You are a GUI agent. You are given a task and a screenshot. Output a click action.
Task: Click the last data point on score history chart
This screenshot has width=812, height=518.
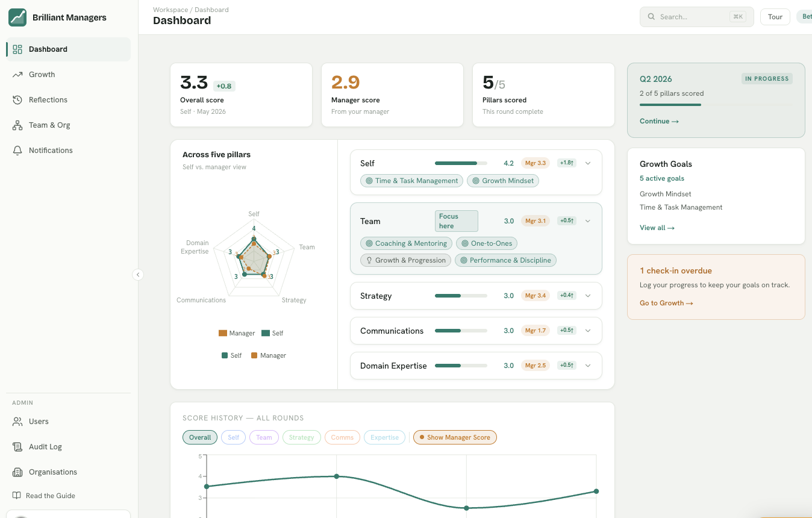click(x=596, y=491)
